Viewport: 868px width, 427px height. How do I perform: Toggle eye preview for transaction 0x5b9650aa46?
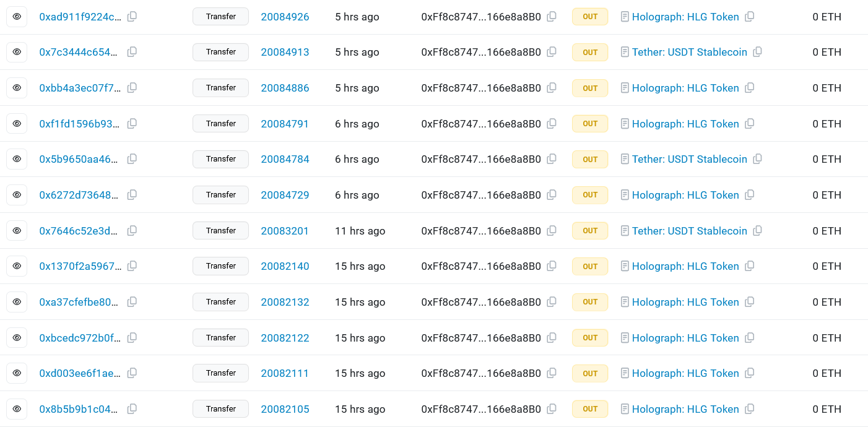click(17, 159)
